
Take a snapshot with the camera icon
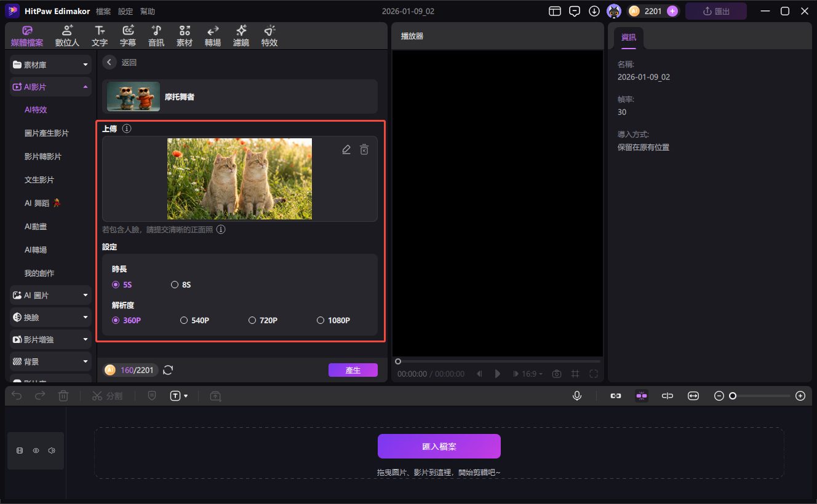(x=556, y=372)
